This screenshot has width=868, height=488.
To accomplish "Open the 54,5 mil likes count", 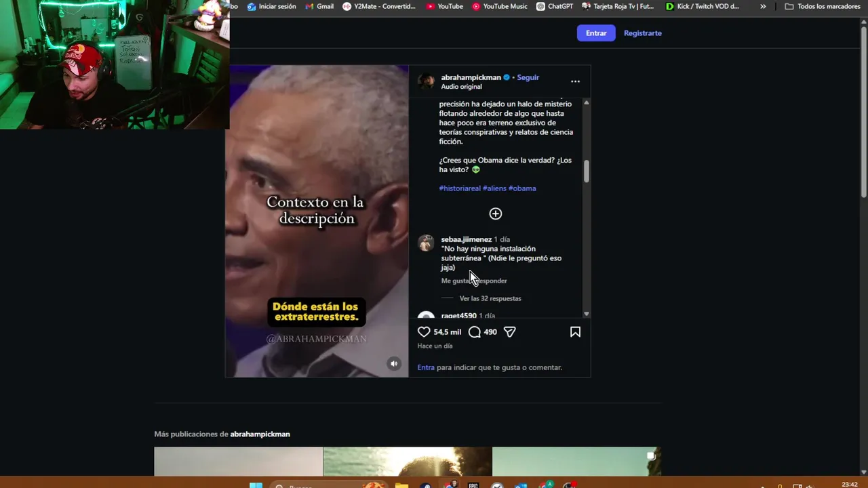I will [448, 332].
